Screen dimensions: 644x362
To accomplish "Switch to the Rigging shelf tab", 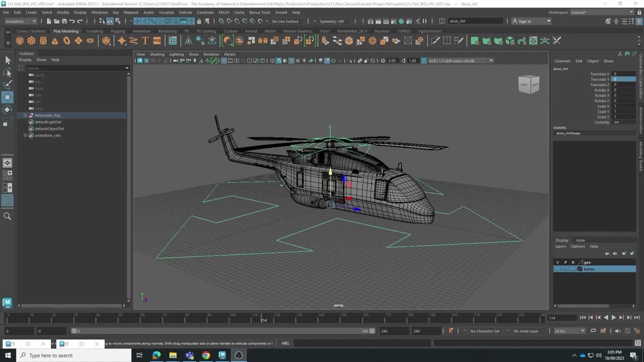I will [118, 31].
